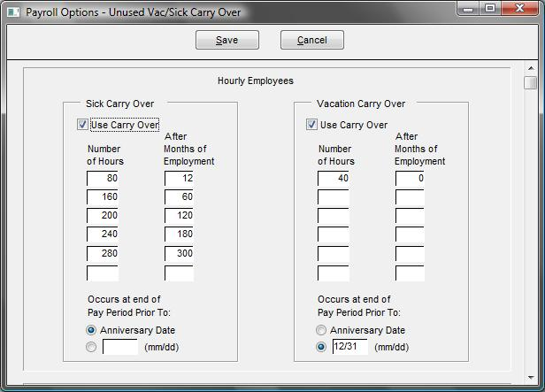The image size is (545, 392).
Task: Click the Sick months field containing 180
Action: [179, 234]
